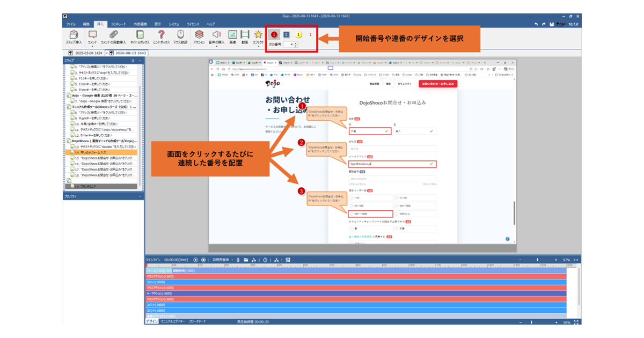Open the ジェネレート ribbon tab
The width and height of the screenshot is (644, 338).
click(119, 24)
